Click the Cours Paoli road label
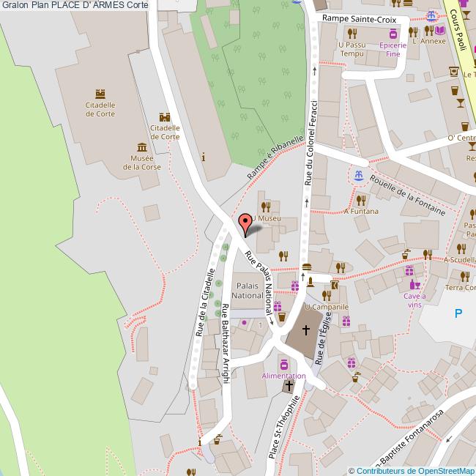The image size is (476, 476). (457, 29)
